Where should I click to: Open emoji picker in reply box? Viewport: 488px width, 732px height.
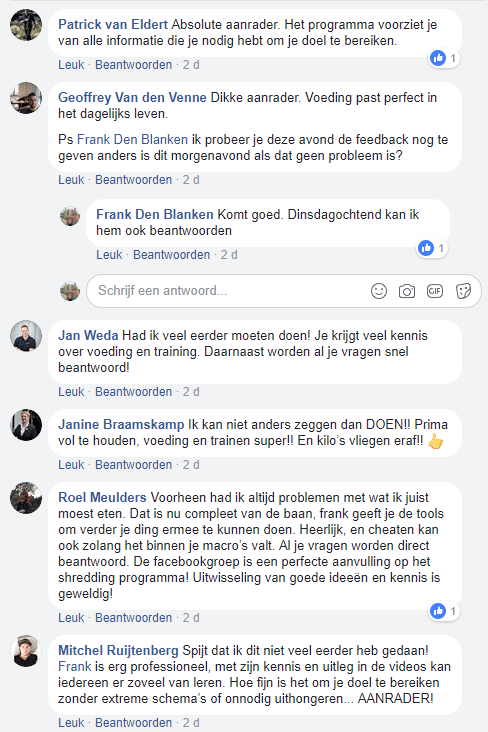coord(379,291)
